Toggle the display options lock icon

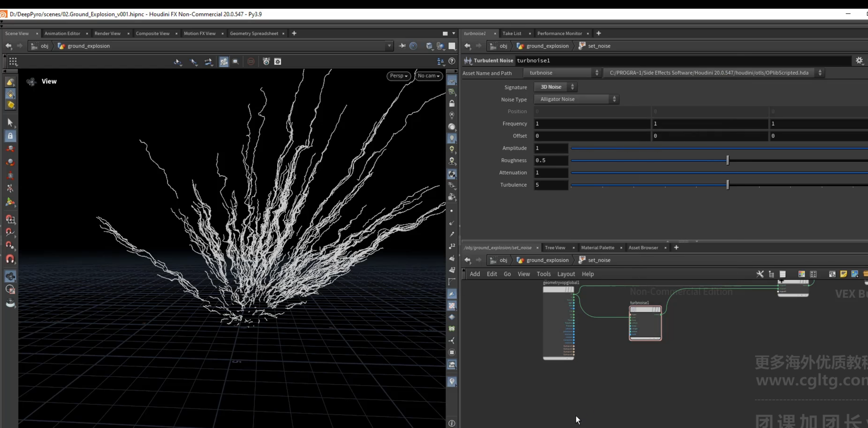tap(452, 103)
